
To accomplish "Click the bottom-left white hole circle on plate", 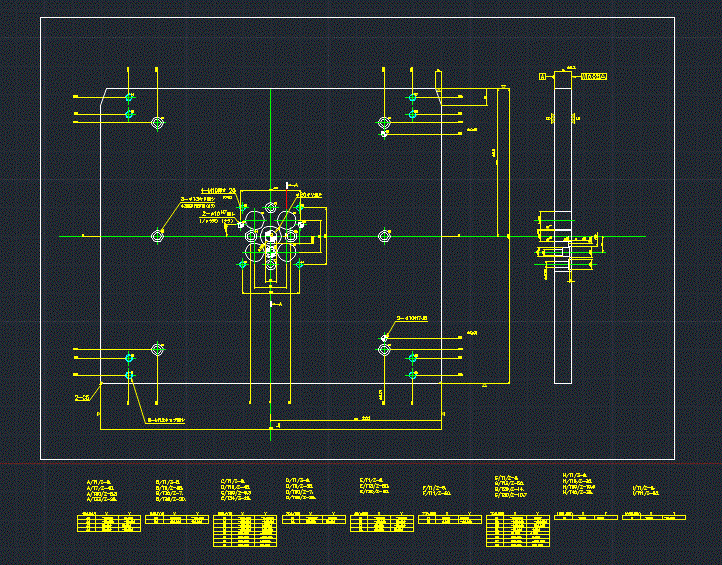I will coord(157,350).
